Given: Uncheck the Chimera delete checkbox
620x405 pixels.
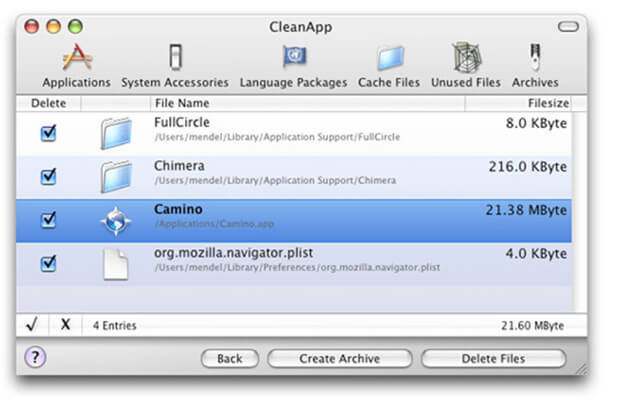Looking at the screenshot, I should point(48,177).
